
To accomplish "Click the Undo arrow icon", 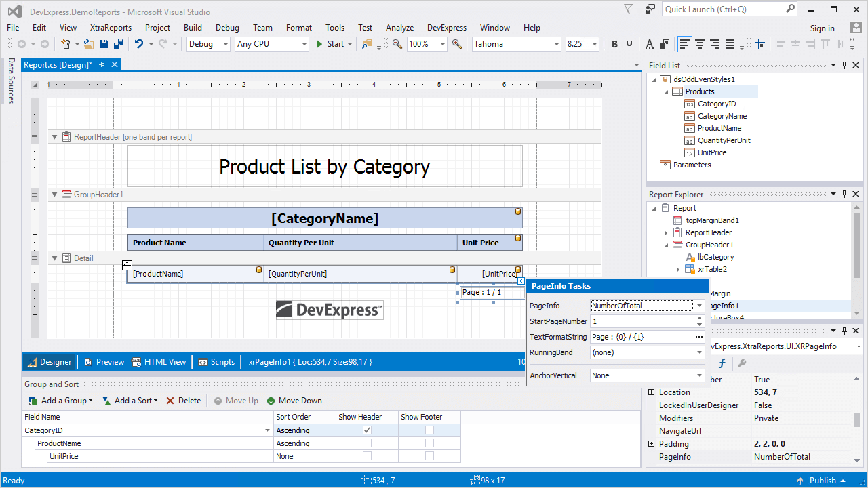I will coord(139,44).
